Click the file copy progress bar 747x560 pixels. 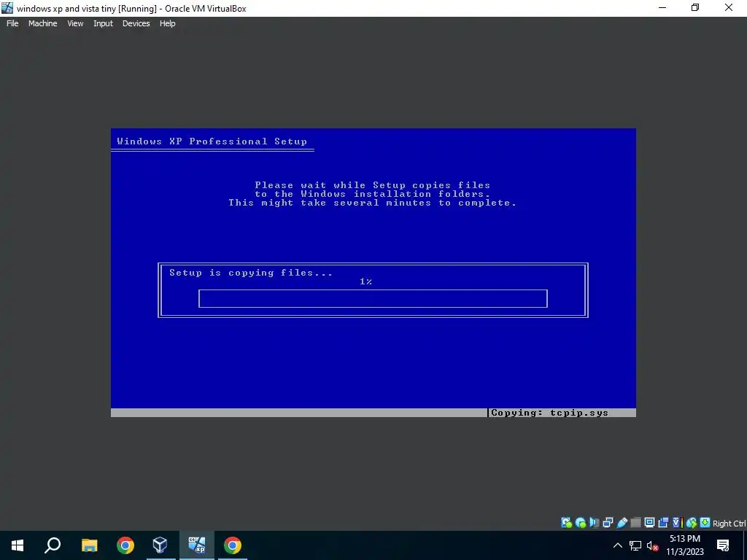pyautogui.click(x=373, y=298)
